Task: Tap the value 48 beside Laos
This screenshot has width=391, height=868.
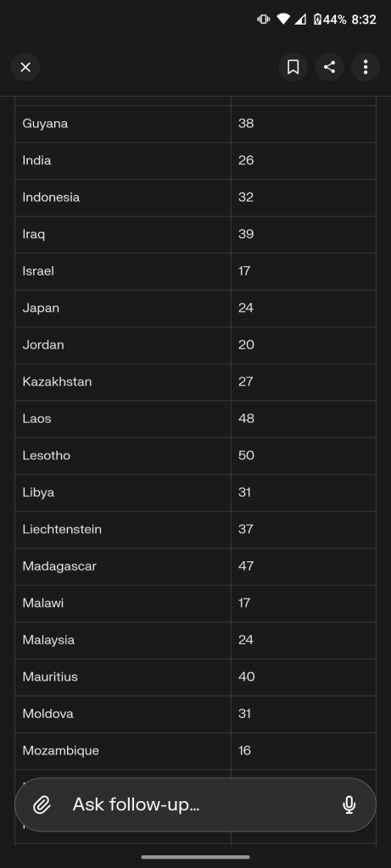Action: [x=247, y=419]
